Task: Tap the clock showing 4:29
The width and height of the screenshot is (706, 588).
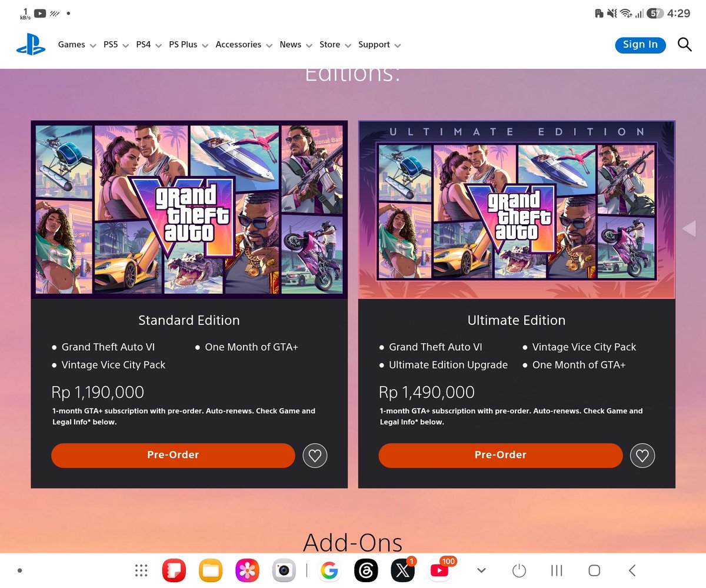Action: [x=679, y=13]
